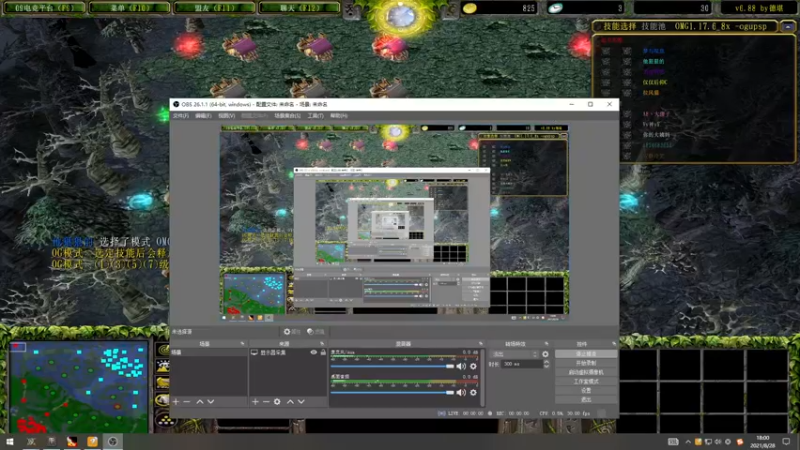Pop out the Controls dock with its header icon
This screenshot has height=450, width=800.
614,344
